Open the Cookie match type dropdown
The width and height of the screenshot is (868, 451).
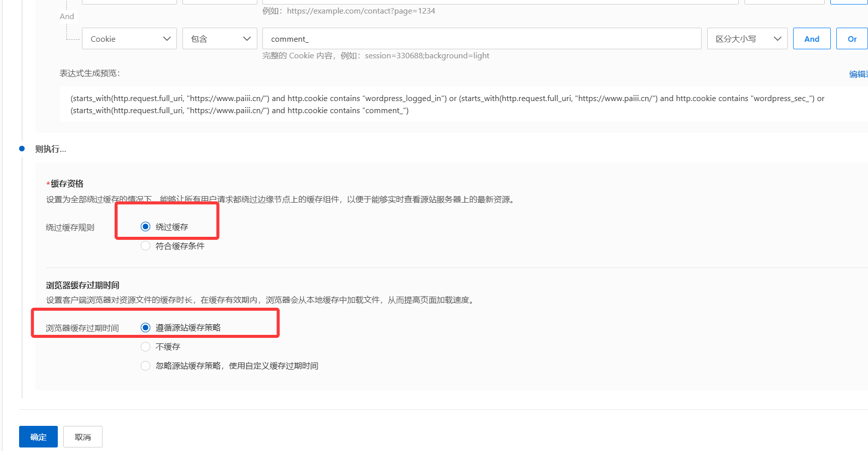(x=129, y=39)
